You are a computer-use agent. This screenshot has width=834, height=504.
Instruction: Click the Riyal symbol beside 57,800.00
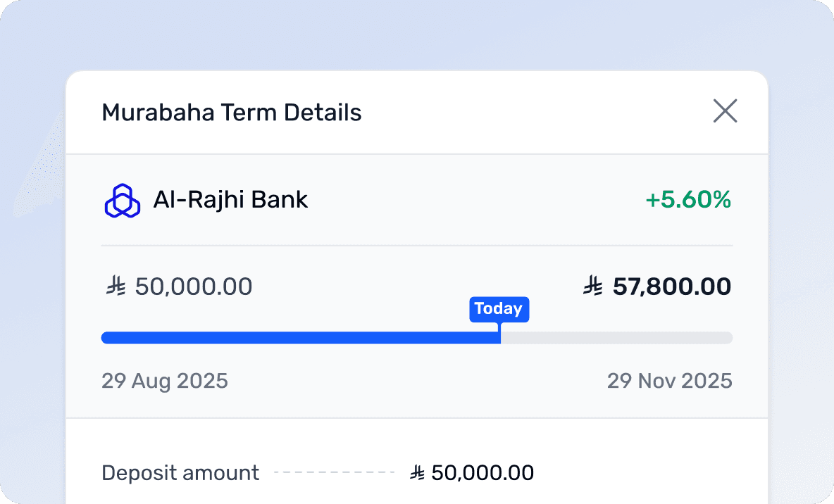tap(593, 286)
